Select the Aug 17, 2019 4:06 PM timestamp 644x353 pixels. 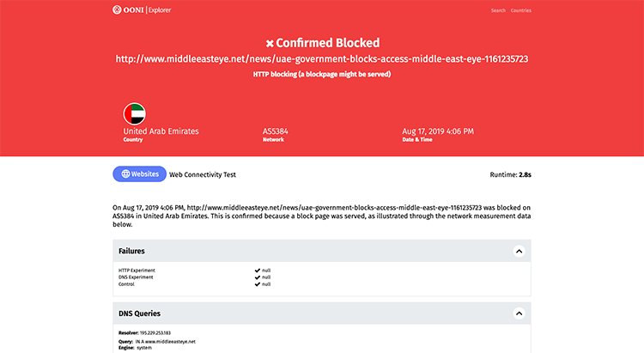438,131
